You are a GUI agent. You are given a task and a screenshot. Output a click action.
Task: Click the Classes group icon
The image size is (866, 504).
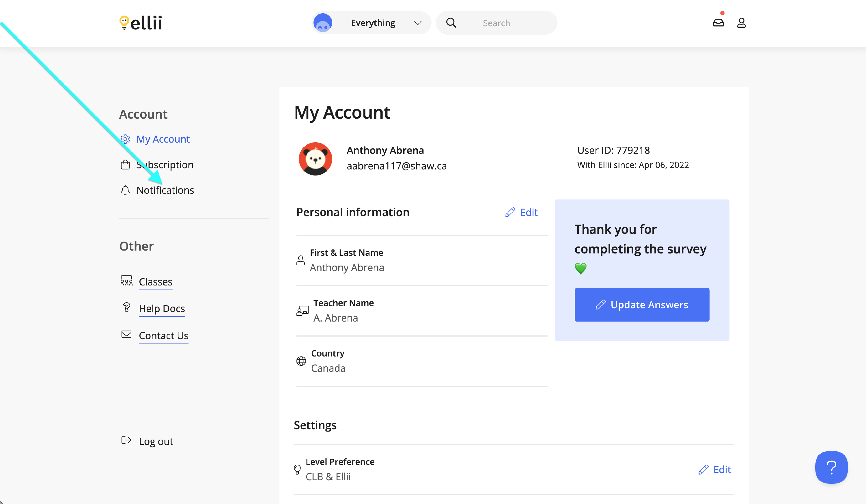126,281
